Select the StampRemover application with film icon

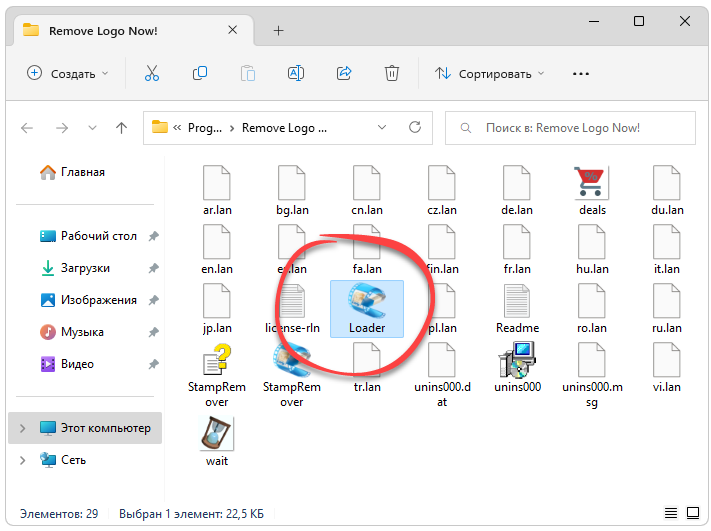[292, 376]
